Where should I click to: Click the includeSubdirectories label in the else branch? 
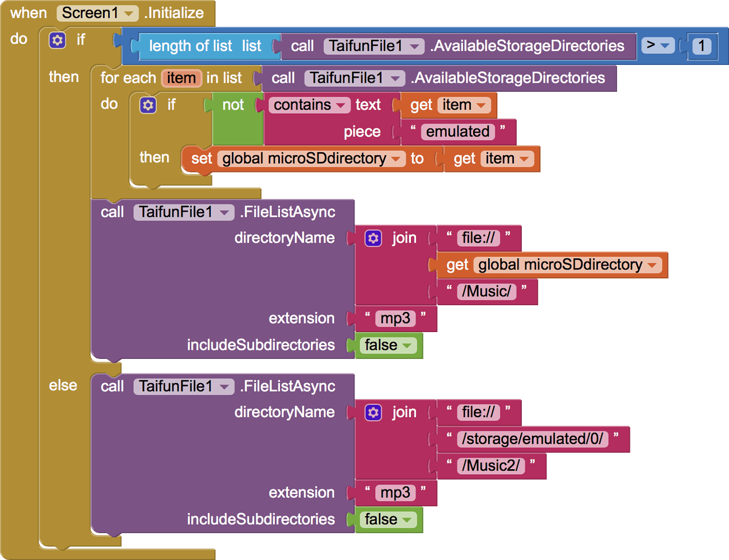[x=261, y=519]
